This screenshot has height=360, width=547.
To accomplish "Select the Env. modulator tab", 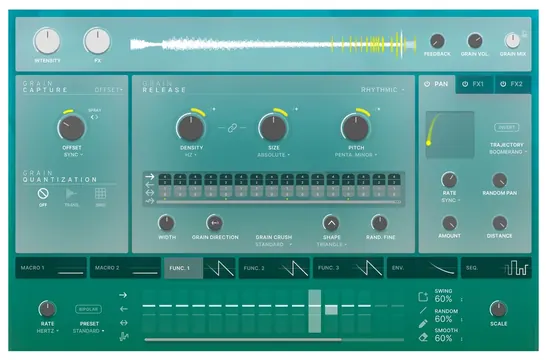I will [422, 268].
